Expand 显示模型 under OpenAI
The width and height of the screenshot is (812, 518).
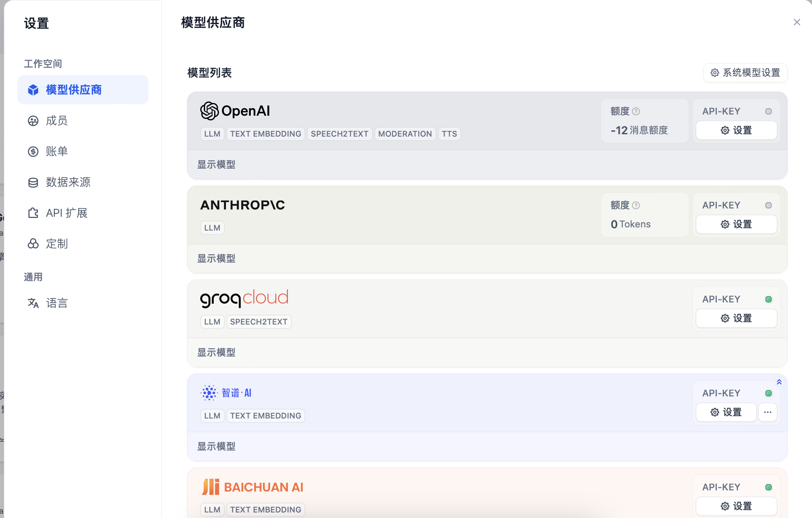[216, 165]
